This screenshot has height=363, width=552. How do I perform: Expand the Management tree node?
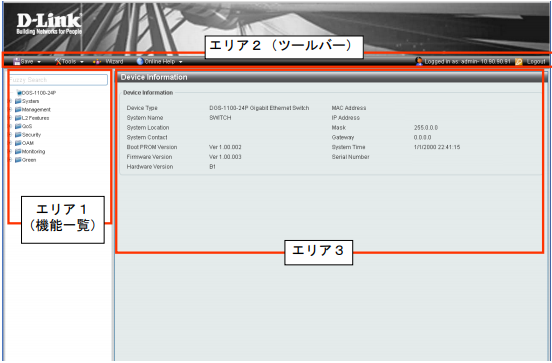(x=10, y=109)
